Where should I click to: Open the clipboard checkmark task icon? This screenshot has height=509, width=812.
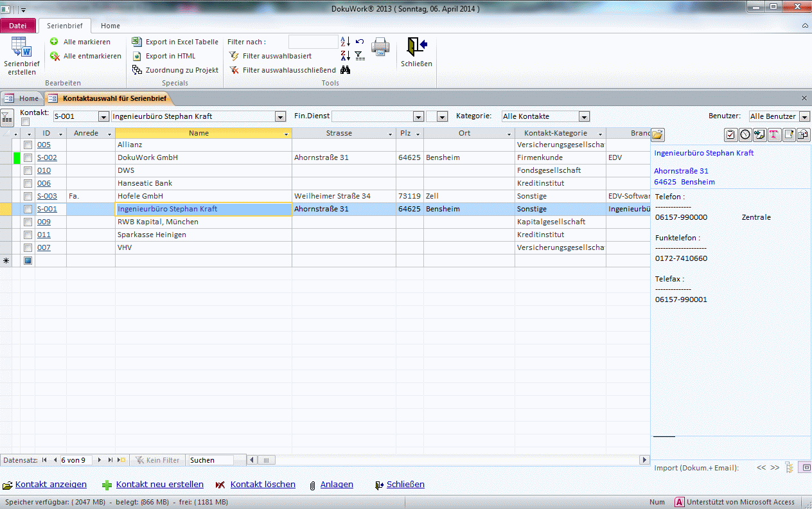pyautogui.click(x=730, y=134)
